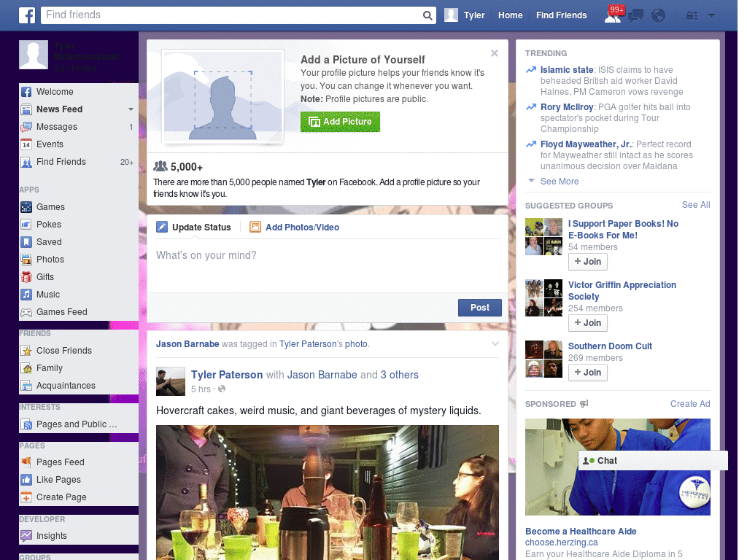The width and height of the screenshot is (747, 560).
Task: Open Pages and Public interests item
Action: pyautogui.click(x=79, y=424)
